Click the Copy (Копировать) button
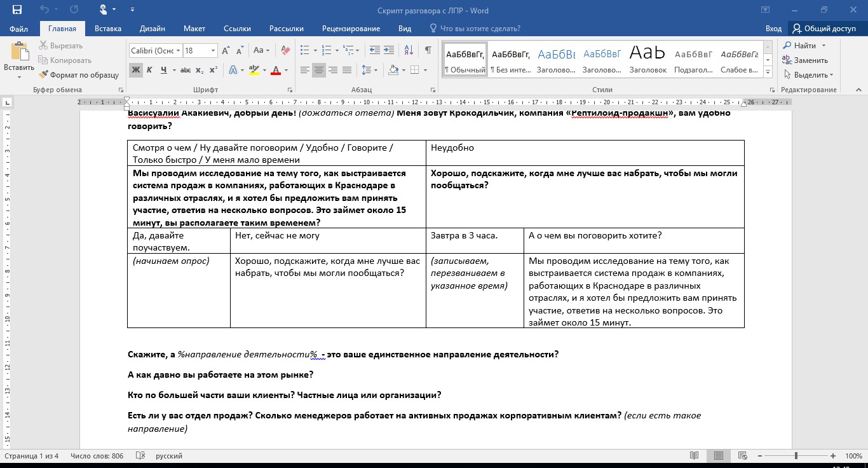 (x=65, y=60)
